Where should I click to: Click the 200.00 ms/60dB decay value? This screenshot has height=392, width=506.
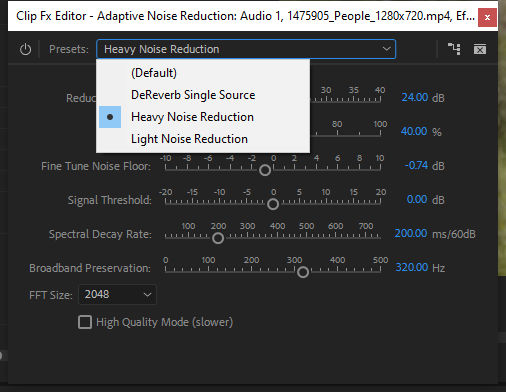pyautogui.click(x=411, y=233)
